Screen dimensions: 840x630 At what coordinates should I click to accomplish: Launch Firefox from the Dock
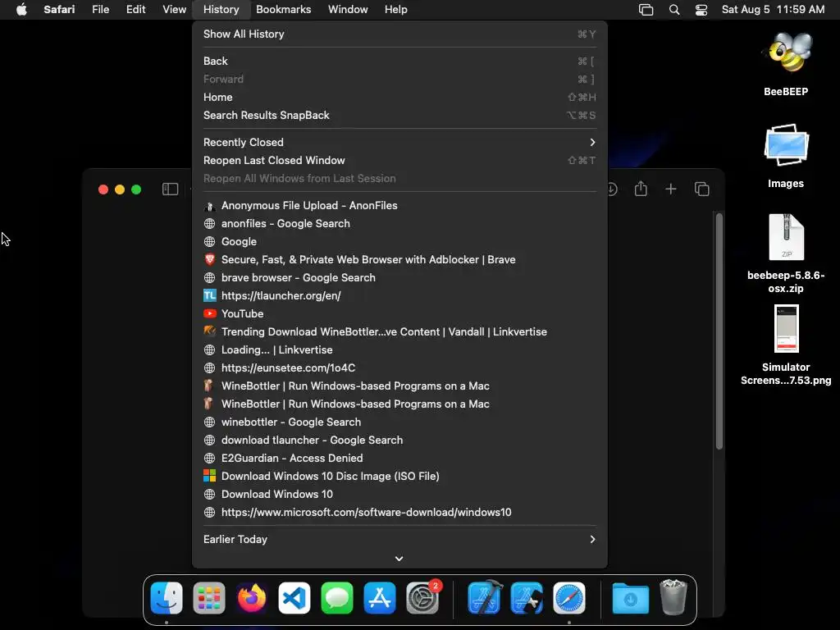pyautogui.click(x=252, y=598)
